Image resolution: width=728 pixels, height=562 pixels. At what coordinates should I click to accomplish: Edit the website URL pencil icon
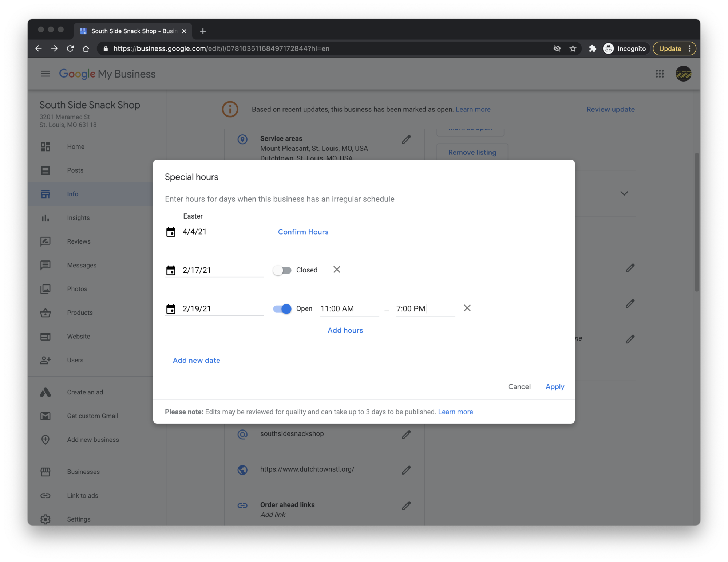(x=406, y=470)
